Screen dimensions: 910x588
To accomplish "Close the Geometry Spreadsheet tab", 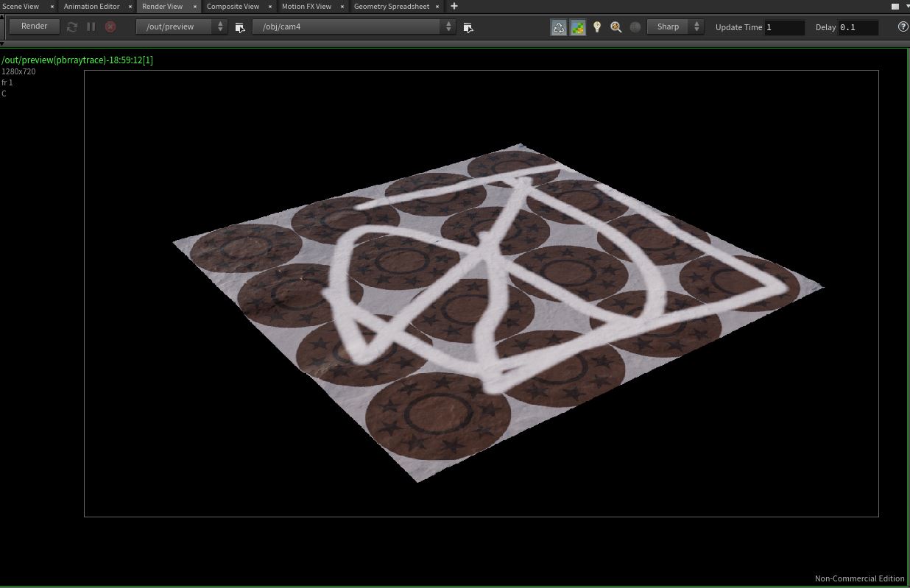I will tap(437, 7).
